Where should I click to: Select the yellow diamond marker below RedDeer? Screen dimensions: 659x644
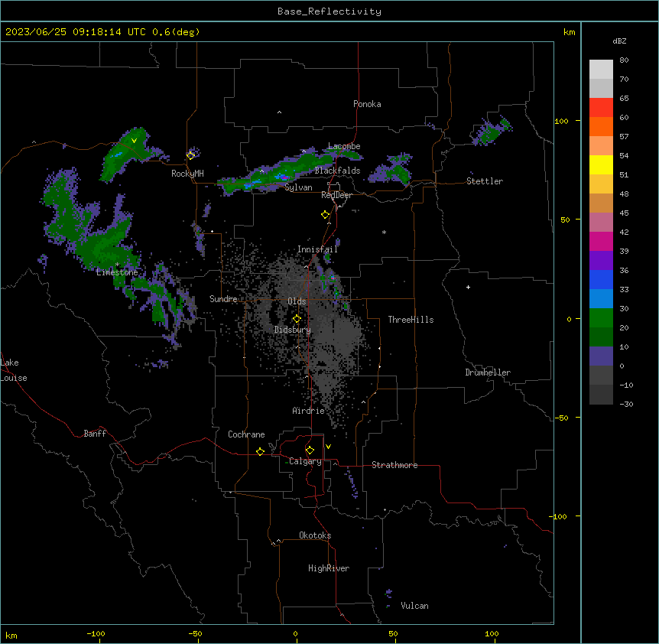coord(325,215)
